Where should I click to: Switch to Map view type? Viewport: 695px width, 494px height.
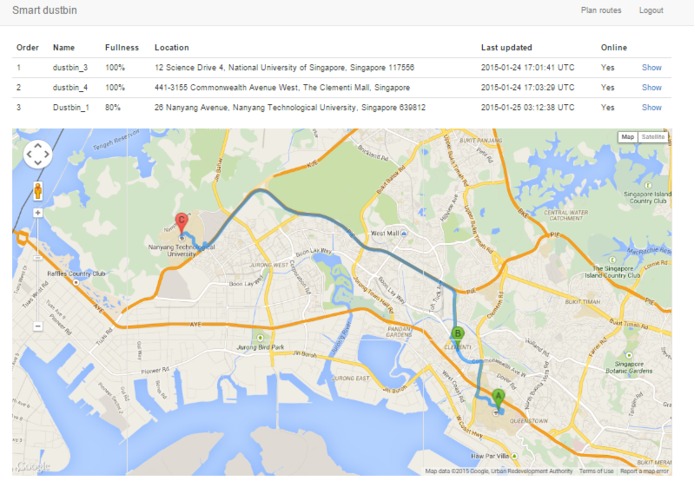627,137
